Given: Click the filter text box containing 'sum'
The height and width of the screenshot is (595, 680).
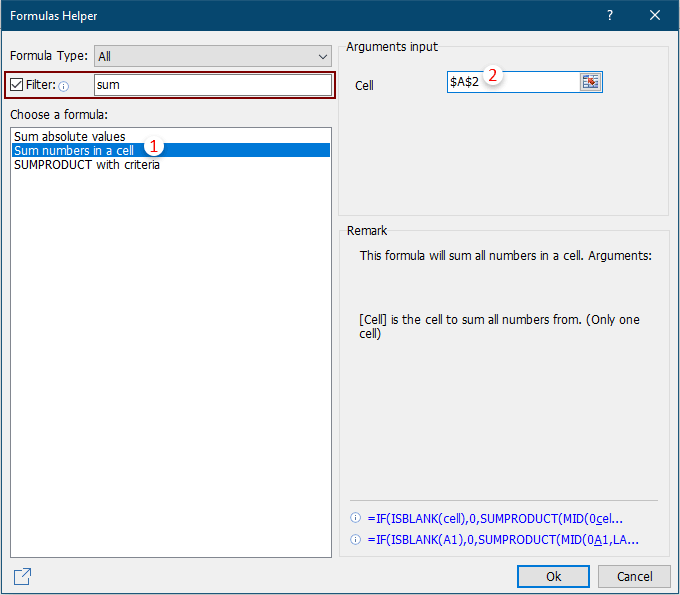Looking at the screenshot, I should (212, 85).
